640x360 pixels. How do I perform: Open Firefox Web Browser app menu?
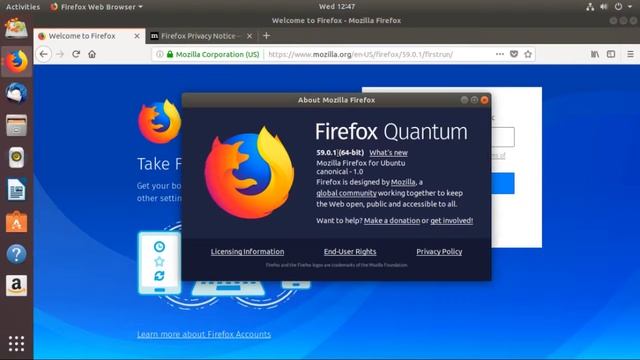[x=96, y=7]
